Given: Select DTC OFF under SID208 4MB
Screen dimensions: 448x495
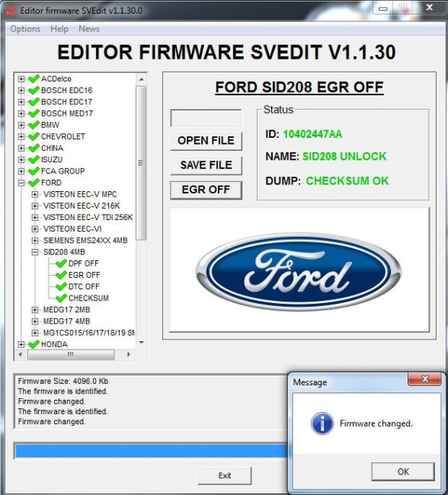Looking at the screenshot, I should [84, 286].
